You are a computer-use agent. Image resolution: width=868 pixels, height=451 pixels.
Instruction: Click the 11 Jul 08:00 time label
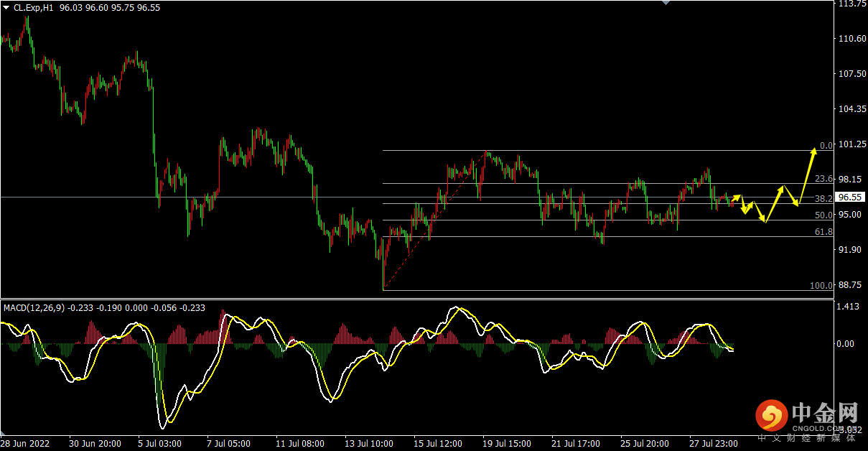click(300, 444)
